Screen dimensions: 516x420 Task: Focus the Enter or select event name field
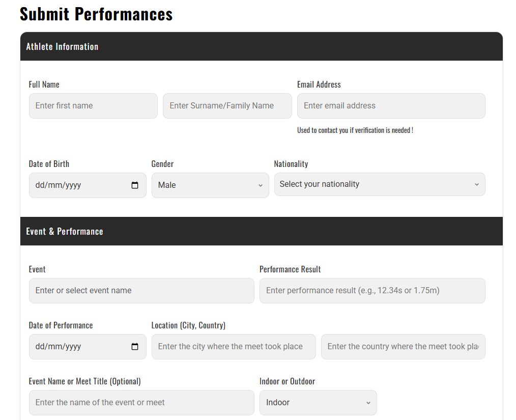click(141, 291)
